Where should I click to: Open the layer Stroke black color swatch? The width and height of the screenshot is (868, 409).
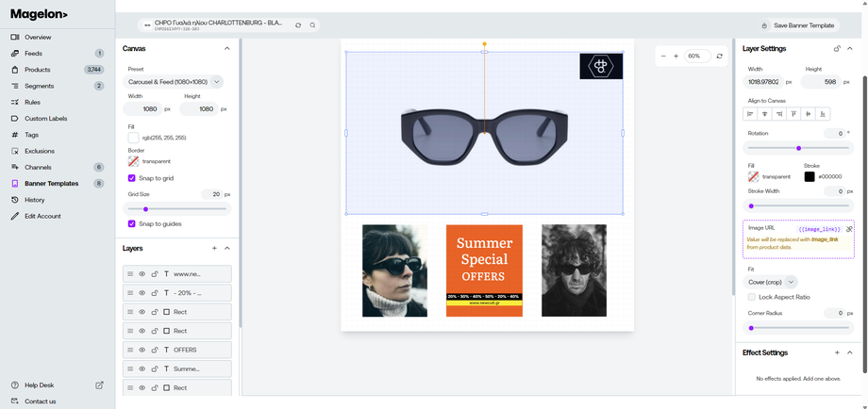[810, 177]
